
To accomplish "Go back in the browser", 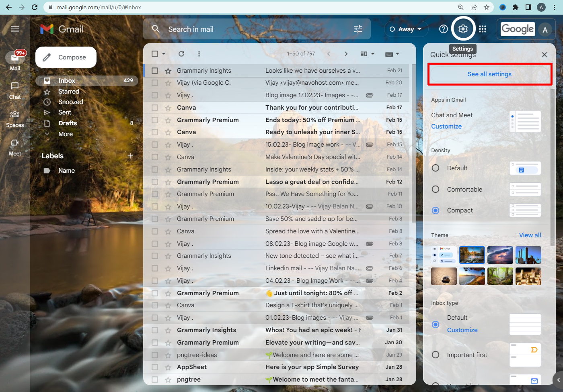I will point(8,7).
